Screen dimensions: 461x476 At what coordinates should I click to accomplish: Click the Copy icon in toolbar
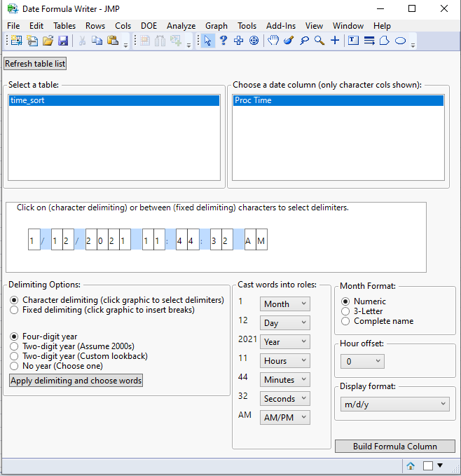coord(97,41)
